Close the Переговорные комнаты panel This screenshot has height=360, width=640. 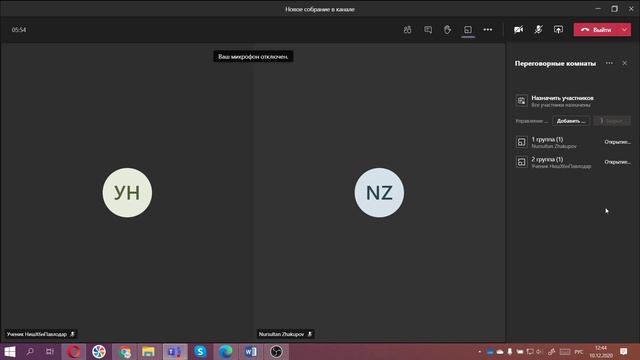(624, 63)
